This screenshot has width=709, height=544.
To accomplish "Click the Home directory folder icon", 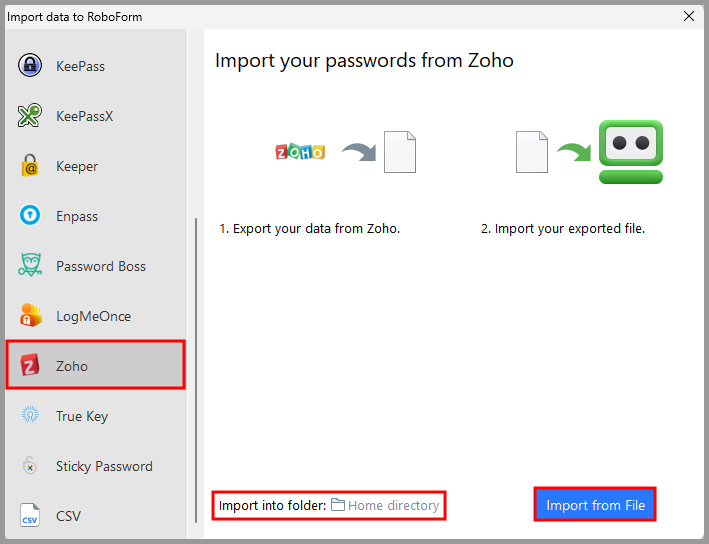I will click(x=338, y=506).
